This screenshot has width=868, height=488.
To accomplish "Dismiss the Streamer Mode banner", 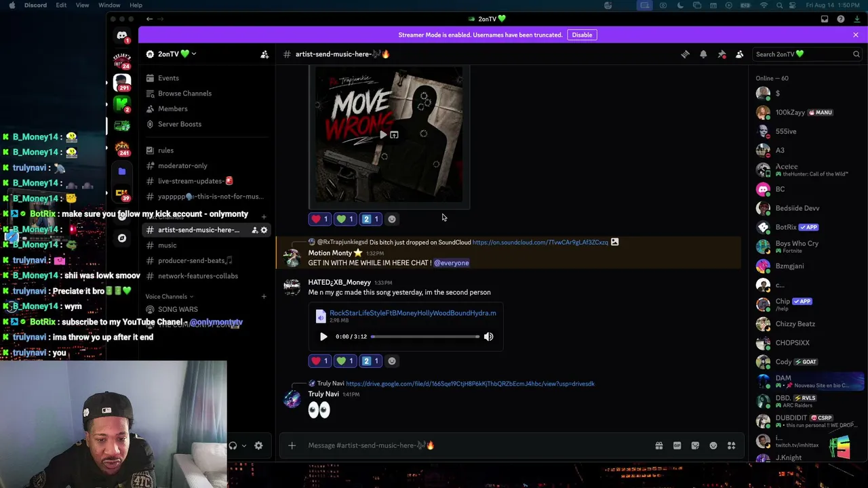I will [856, 35].
